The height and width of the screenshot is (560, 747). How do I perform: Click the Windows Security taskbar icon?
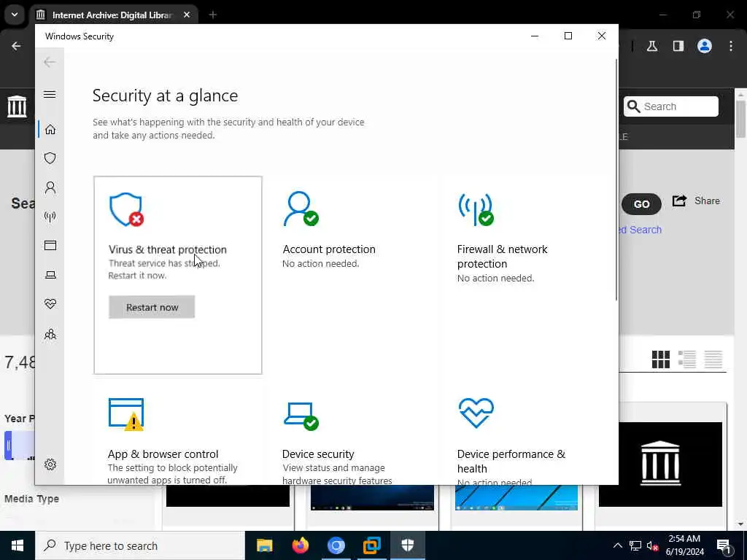[x=407, y=545]
